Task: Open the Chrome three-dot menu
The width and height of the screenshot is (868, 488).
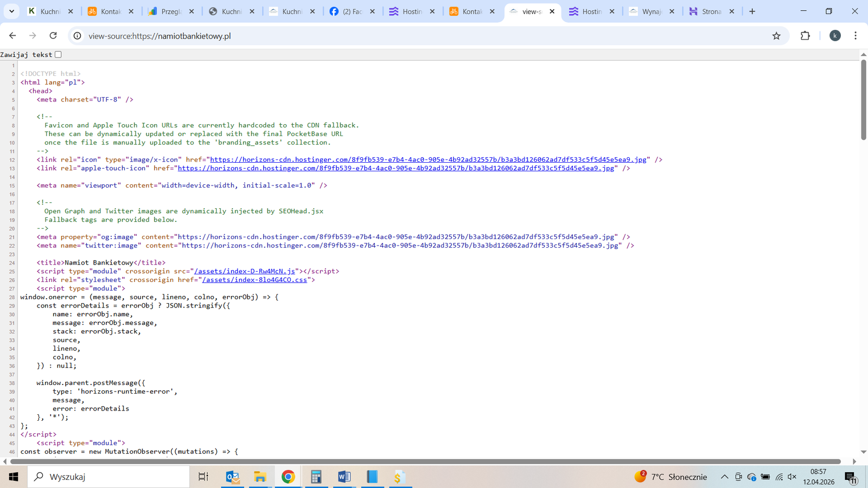Action: click(855, 36)
